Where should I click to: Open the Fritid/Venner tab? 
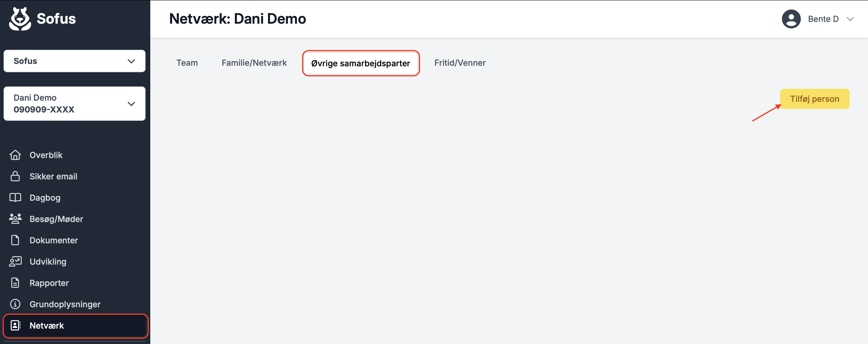[460, 63]
